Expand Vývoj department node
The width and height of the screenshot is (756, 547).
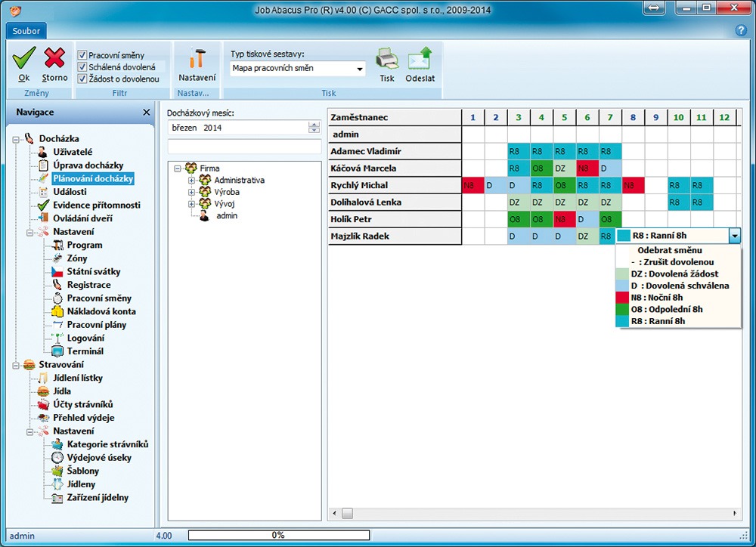point(191,204)
